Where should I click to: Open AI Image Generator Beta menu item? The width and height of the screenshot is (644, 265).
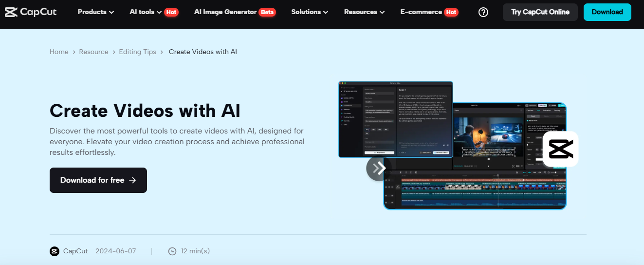[235, 12]
